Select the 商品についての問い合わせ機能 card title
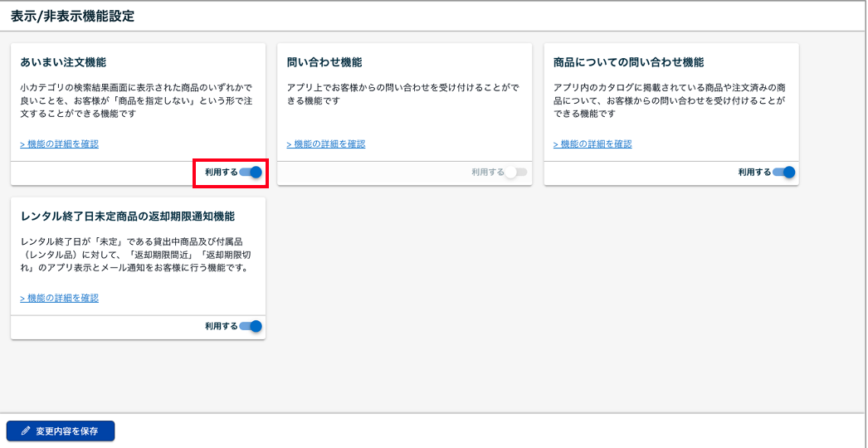 click(628, 63)
